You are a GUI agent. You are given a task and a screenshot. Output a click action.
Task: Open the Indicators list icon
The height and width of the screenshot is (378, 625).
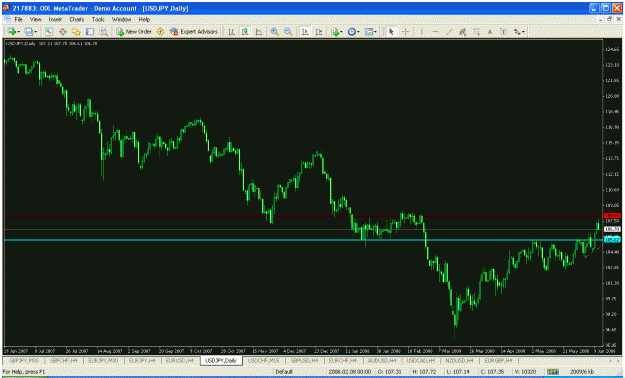tap(335, 32)
